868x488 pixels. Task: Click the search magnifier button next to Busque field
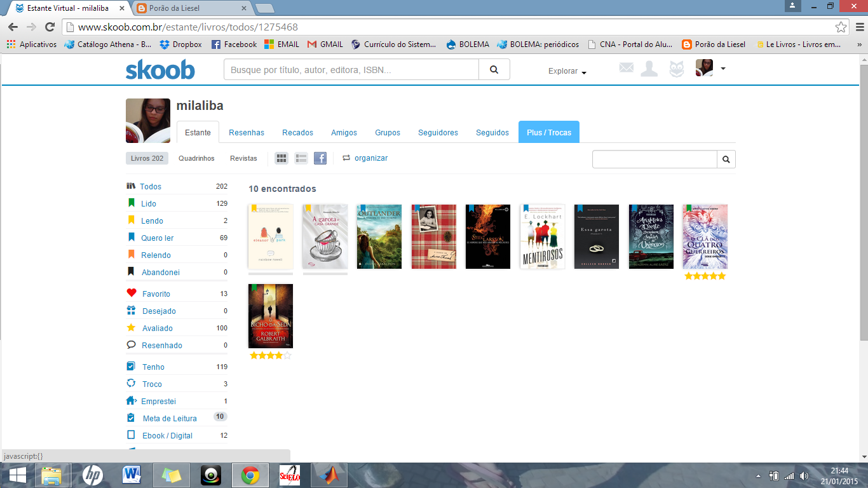pos(494,70)
